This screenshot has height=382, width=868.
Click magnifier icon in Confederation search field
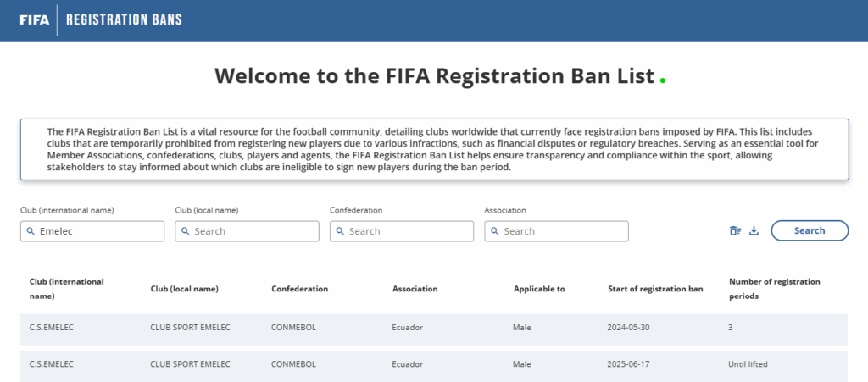[x=340, y=231]
